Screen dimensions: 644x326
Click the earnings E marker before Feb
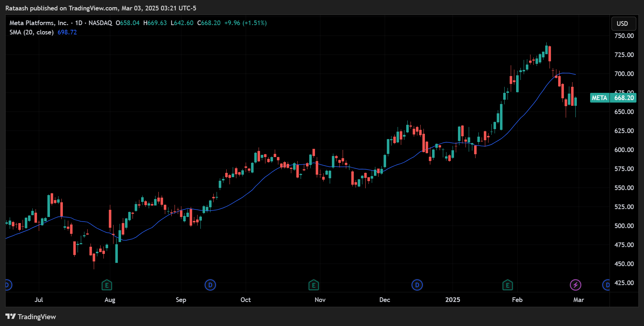point(507,285)
